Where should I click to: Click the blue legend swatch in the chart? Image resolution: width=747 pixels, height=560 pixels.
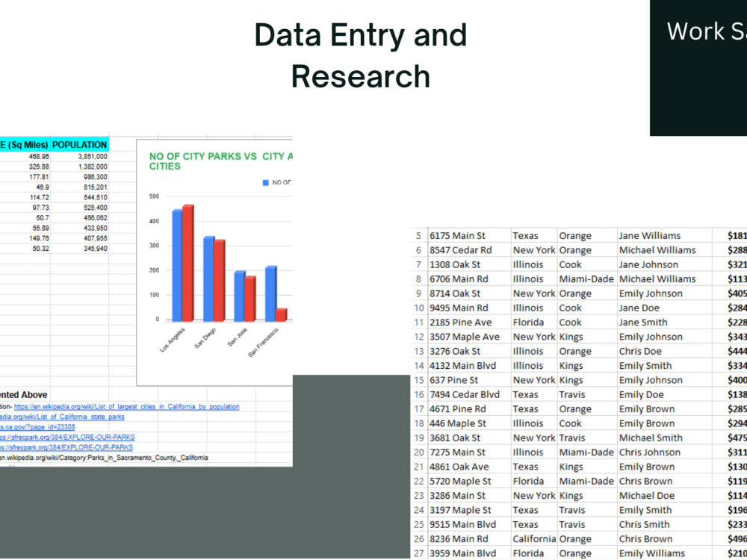(x=266, y=183)
